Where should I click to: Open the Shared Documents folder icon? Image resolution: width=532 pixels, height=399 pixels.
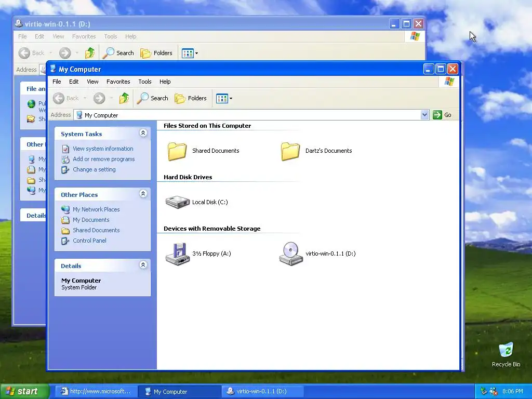pos(177,151)
